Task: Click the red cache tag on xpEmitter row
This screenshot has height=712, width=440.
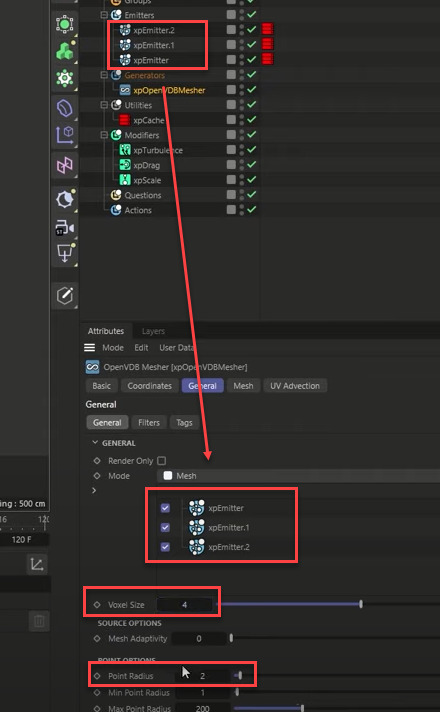Action: point(267,59)
